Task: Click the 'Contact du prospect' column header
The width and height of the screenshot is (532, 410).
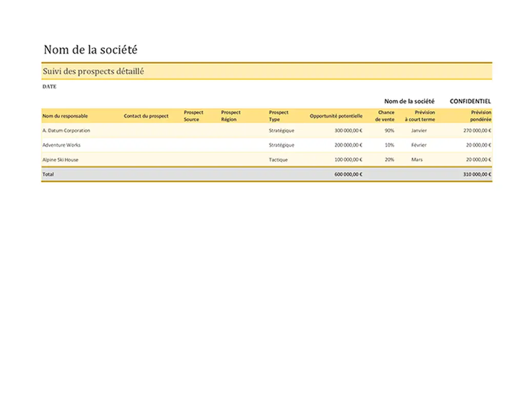Action: [x=146, y=116]
